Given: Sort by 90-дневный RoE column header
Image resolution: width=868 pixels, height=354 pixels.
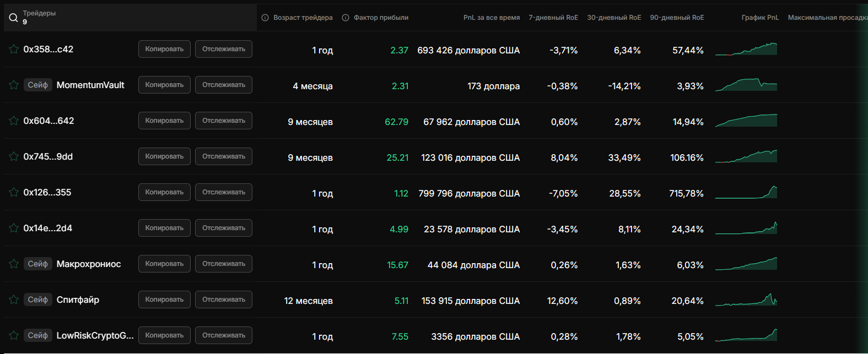Looking at the screenshot, I should 677,18.
